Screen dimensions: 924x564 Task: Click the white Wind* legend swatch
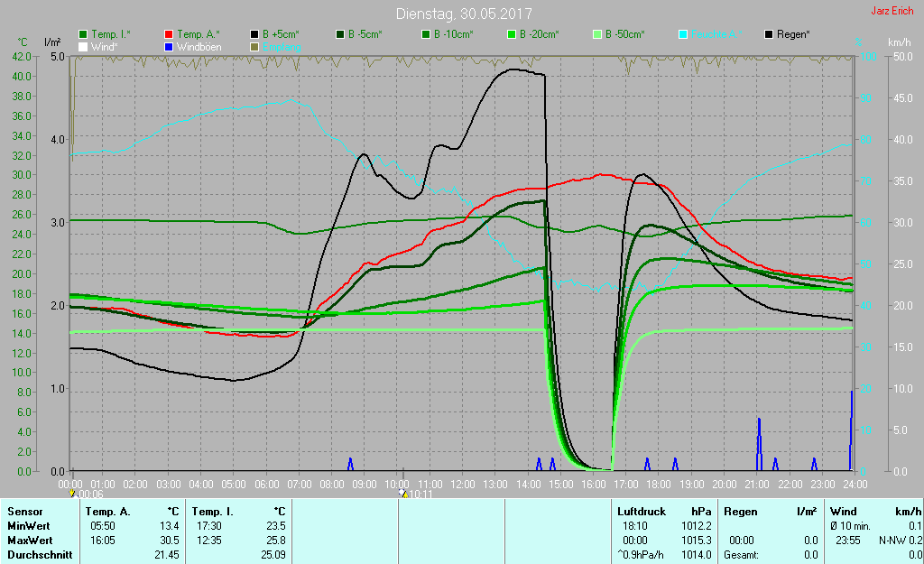pyautogui.click(x=83, y=47)
